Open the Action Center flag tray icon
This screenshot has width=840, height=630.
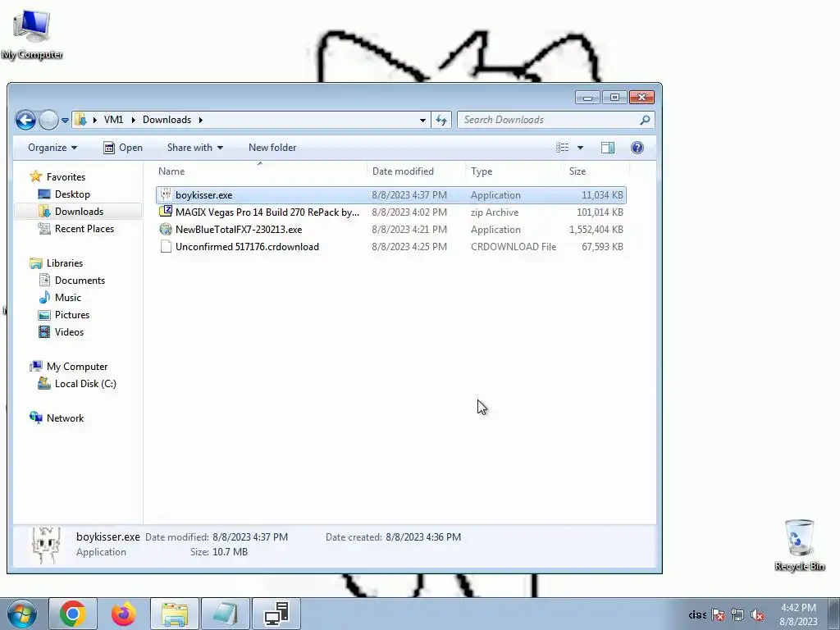pyautogui.click(x=719, y=615)
